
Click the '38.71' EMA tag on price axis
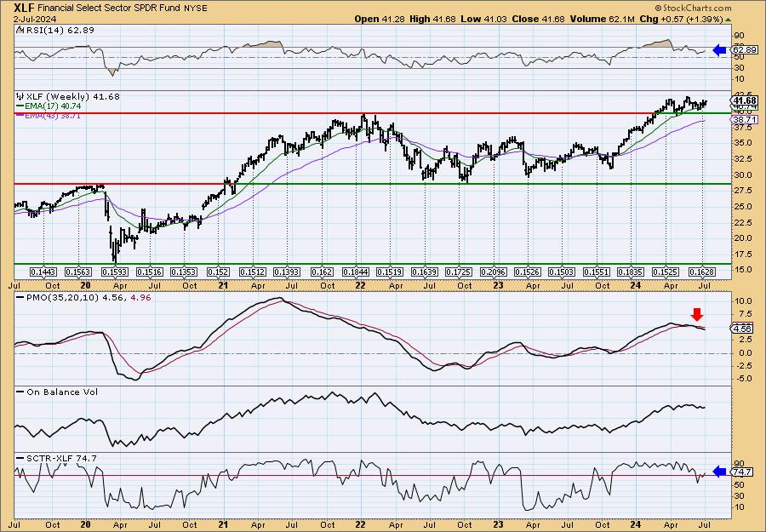745,120
